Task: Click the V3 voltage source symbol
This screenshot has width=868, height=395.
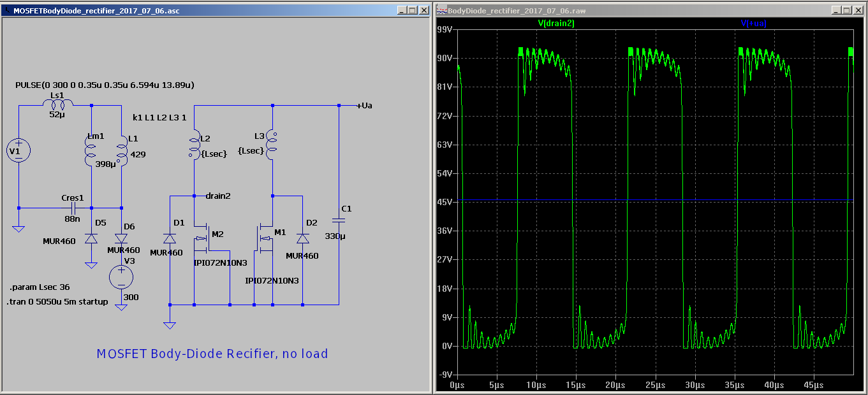Action: pos(121,276)
